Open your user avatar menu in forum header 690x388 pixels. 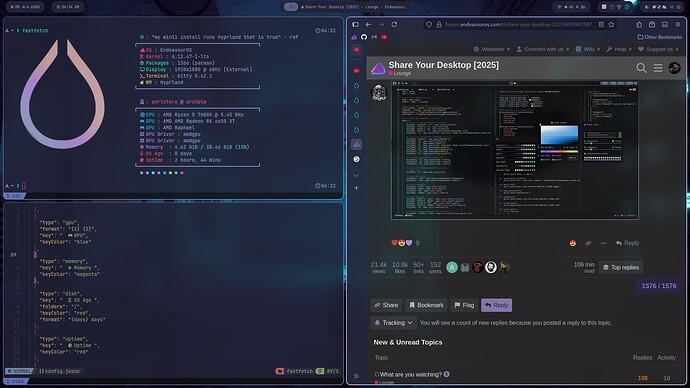674,68
